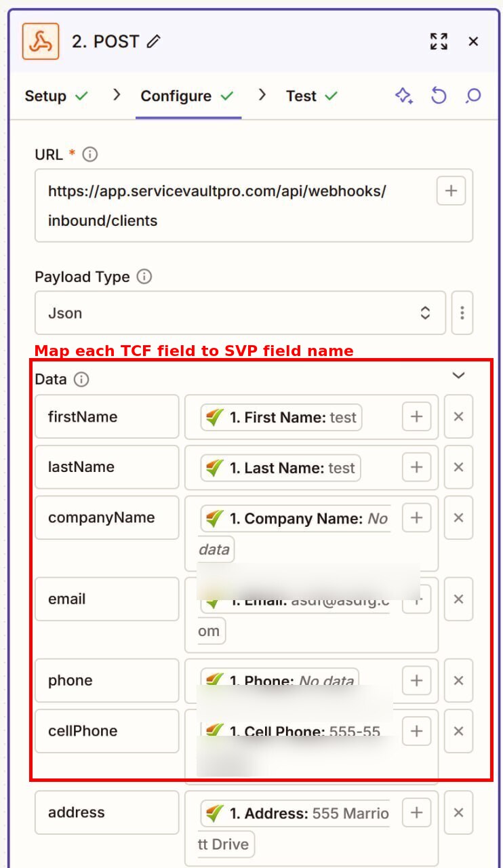Remove the companyName row
The image size is (503, 868).
point(458,517)
